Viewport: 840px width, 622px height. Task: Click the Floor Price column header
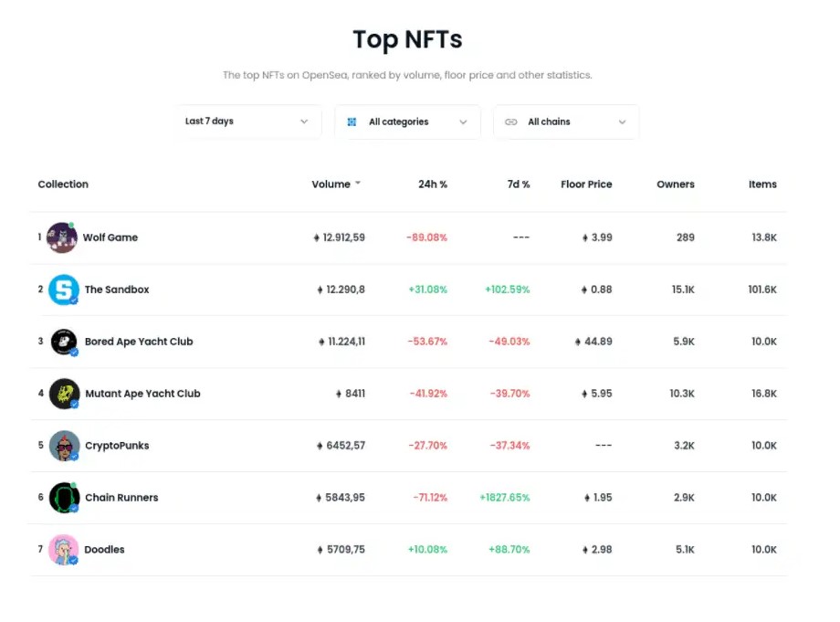[x=586, y=184]
